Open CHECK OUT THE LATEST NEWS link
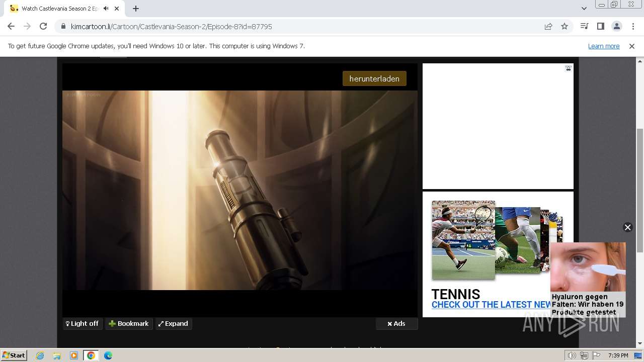This screenshot has width=644, height=362. 491,305
